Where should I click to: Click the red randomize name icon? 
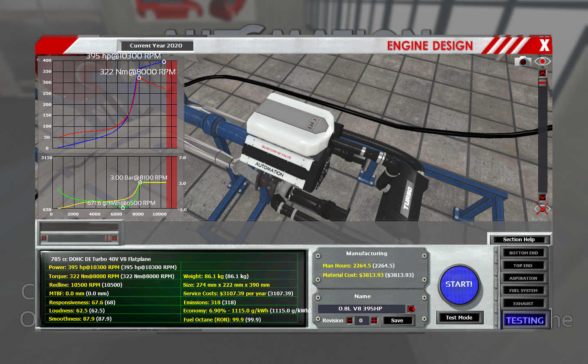411,309
